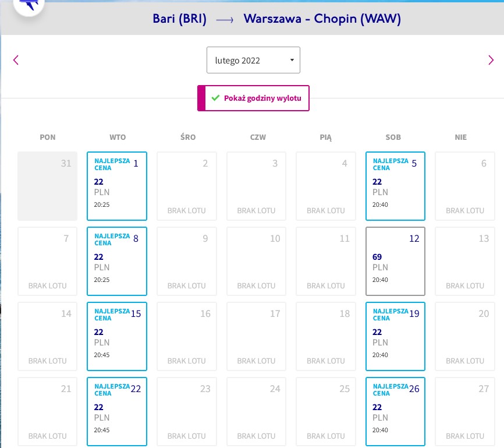This screenshot has height=448, width=504.
Task: Toggle Pokaż godziny wylotu checkbox
Action: tap(253, 98)
